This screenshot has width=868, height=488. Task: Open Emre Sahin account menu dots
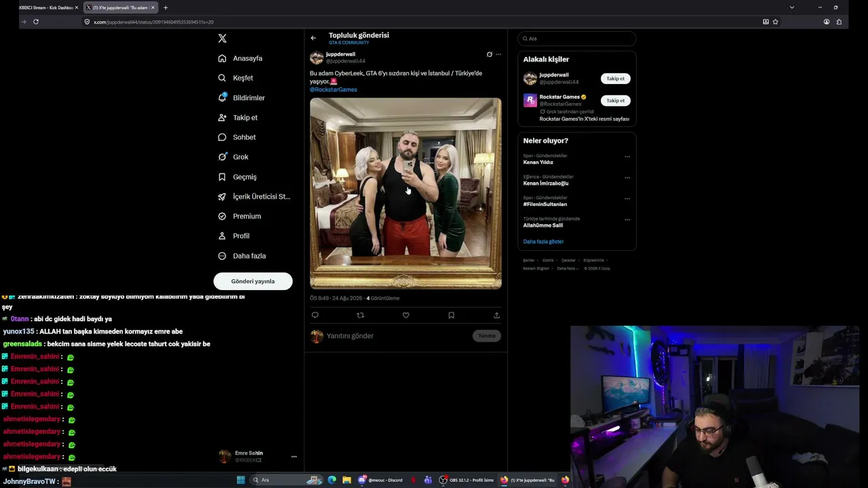point(294,457)
